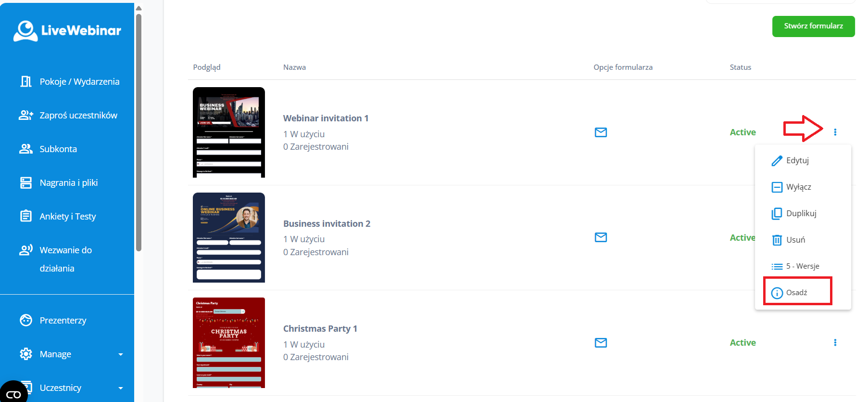Open 5 - Wersje versions list
The height and width of the screenshot is (402, 868).
[x=803, y=266]
